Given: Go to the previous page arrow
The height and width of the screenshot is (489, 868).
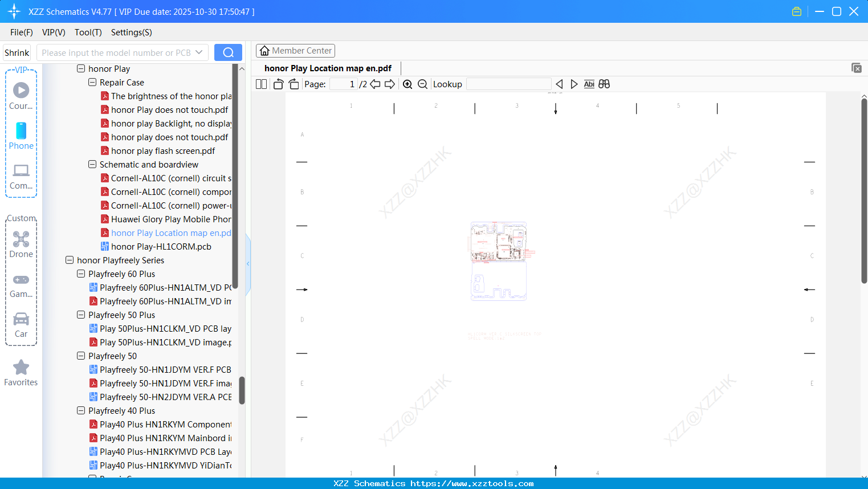Looking at the screenshot, I should pyautogui.click(x=375, y=84).
